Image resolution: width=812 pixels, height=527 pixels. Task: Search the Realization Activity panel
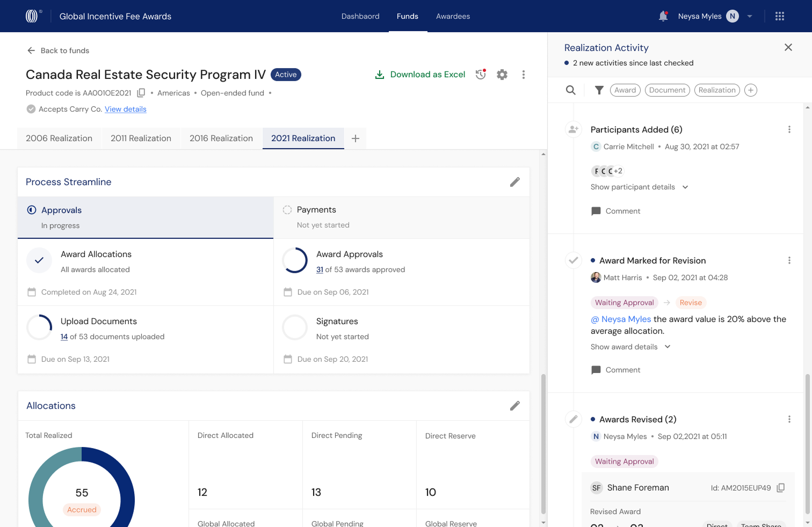[571, 90]
